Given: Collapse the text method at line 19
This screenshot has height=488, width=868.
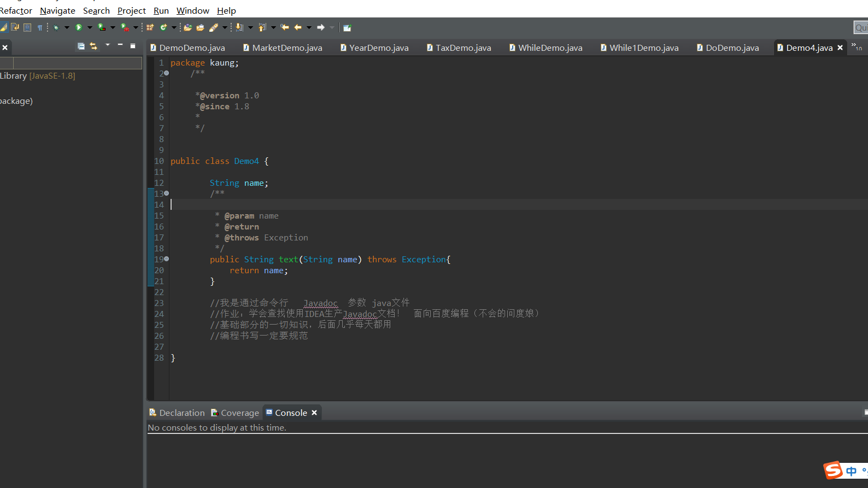Looking at the screenshot, I should pos(167,259).
